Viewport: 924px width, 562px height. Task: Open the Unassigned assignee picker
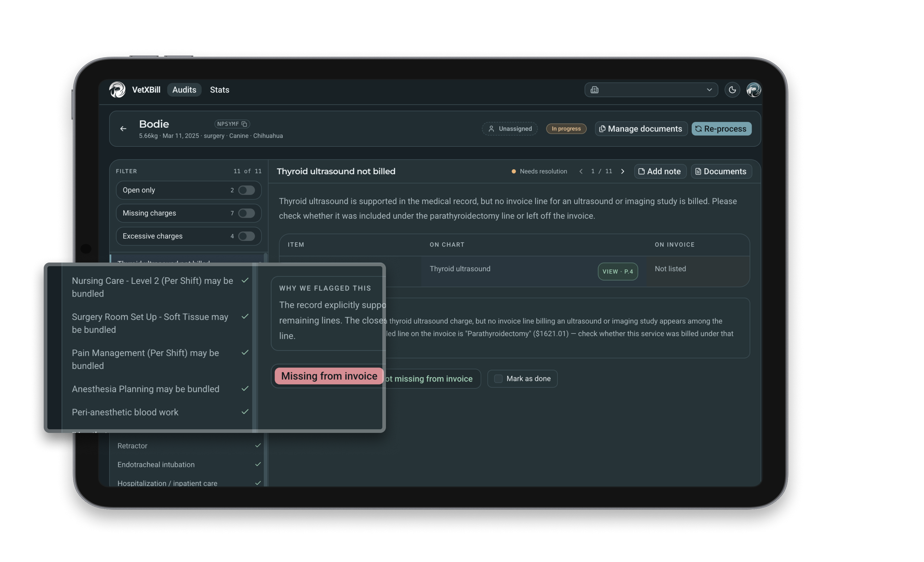point(510,129)
